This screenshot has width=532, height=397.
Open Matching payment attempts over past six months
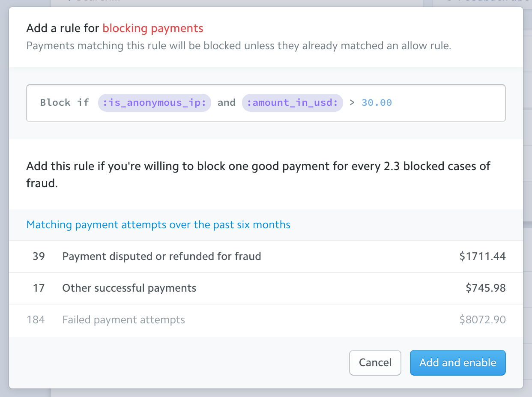(158, 225)
